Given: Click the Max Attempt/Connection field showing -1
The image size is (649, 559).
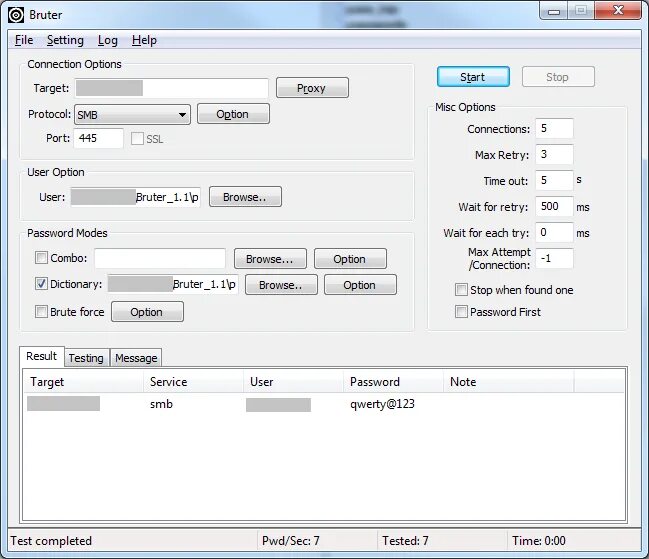Looking at the screenshot, I should pyautogui.click(x=554, y=259).
